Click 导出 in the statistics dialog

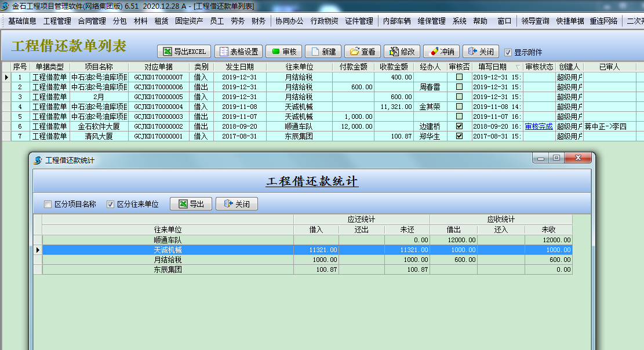[190, 203]
